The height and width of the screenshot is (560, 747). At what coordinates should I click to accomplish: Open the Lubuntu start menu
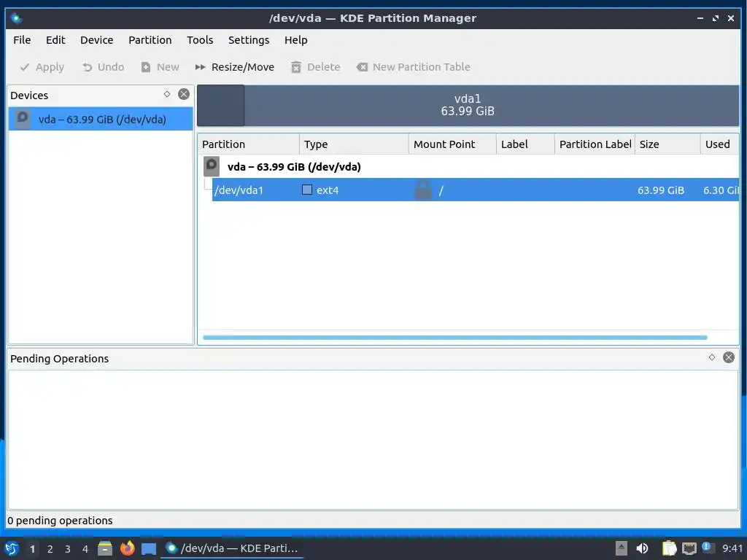point(12,548)
